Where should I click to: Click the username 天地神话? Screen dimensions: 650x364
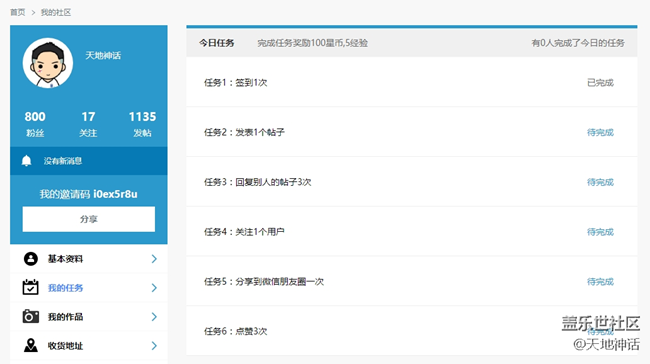pyautogui.click(x=103, y=56)
